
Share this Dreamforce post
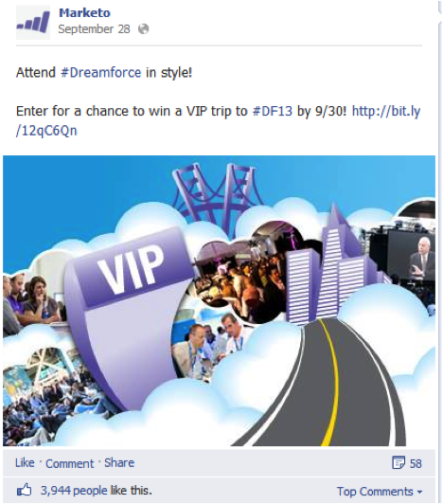119,463
